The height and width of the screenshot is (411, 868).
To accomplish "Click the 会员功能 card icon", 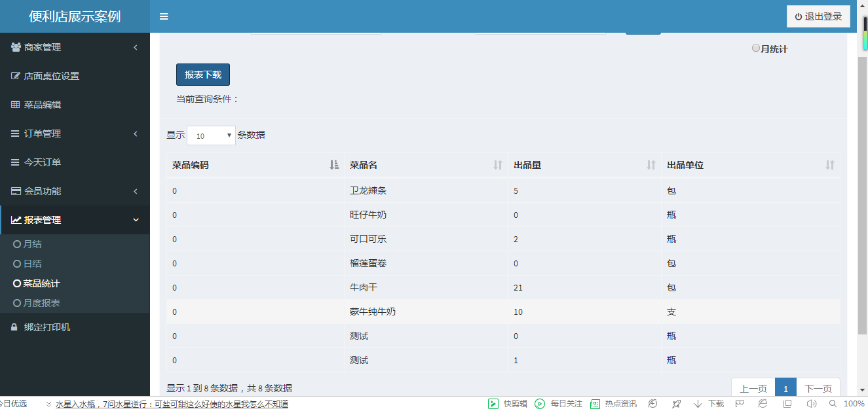I will click(16, 191).
